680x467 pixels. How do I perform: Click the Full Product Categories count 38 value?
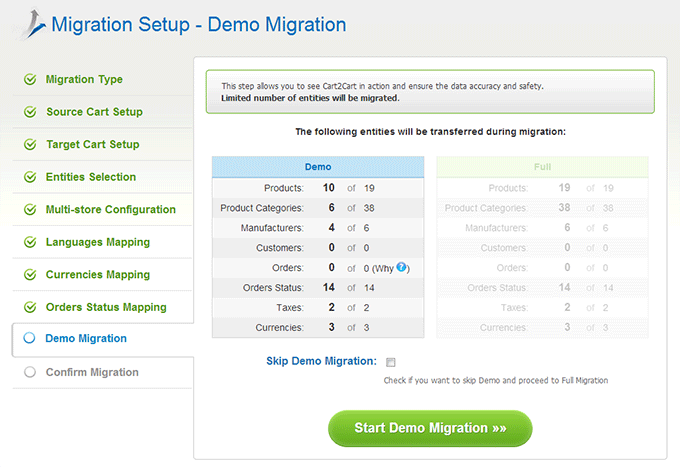point(564,208)
